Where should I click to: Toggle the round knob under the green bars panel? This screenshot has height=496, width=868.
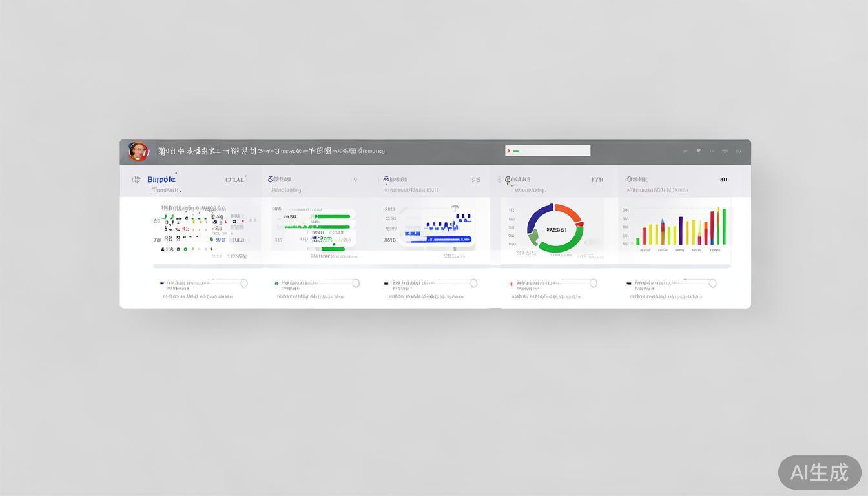(356, 283)
